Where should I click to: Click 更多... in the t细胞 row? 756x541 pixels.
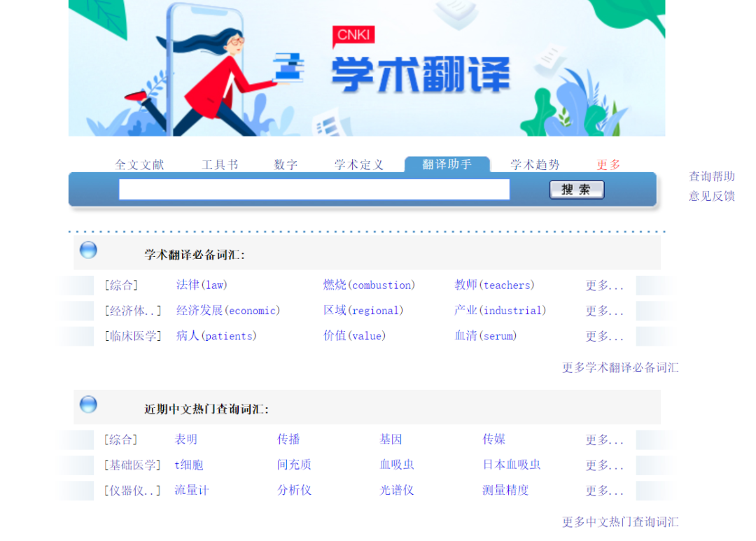click(x=605, y=465)
